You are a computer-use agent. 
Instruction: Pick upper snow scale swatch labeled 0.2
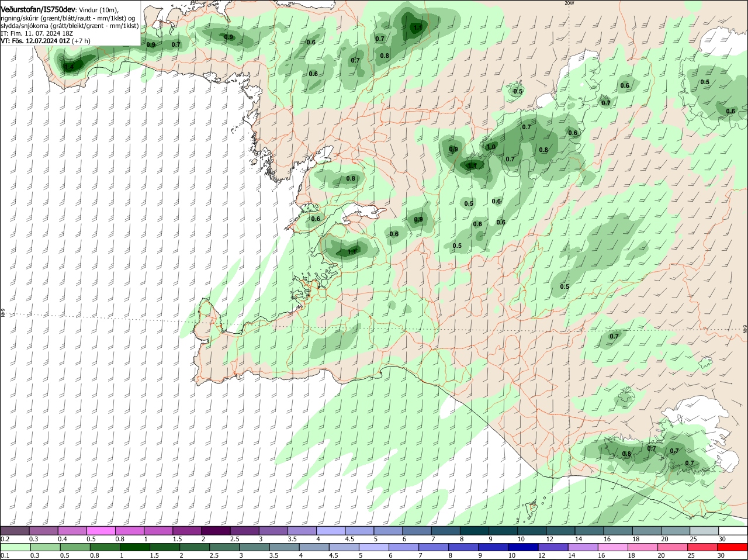click(x=15, y=530)
